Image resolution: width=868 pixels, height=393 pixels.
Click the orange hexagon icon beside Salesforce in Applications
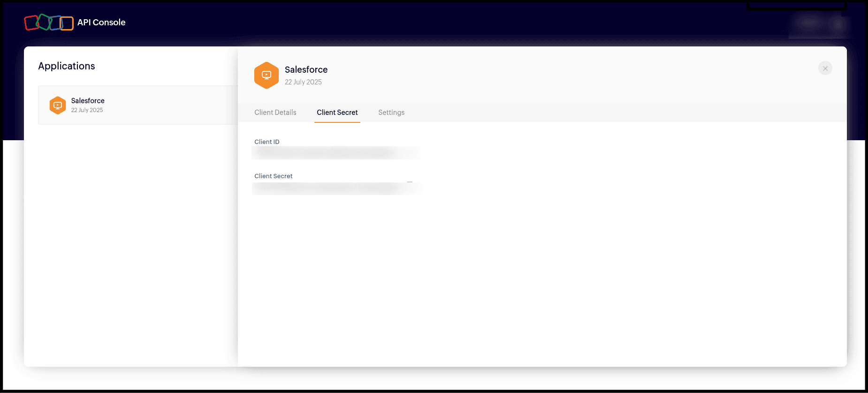(x=58, y=105)
